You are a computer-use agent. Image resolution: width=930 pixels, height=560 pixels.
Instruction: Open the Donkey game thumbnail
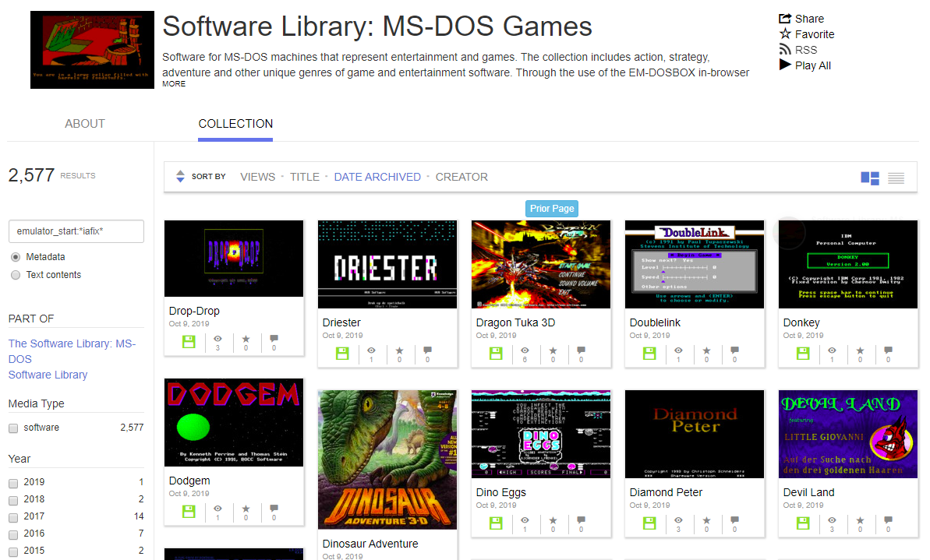848,264
